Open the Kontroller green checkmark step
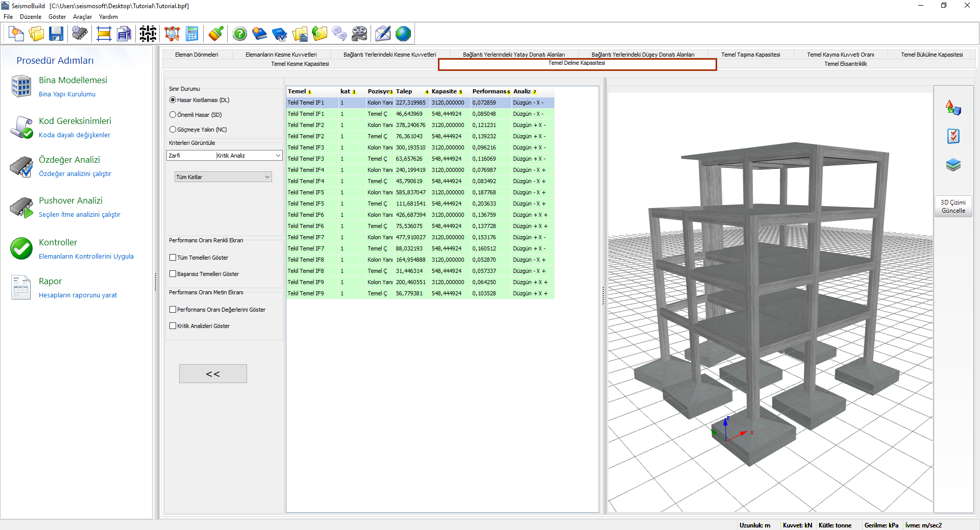The image size is (980, 530). pyautogui.click(x=21, y=248)
